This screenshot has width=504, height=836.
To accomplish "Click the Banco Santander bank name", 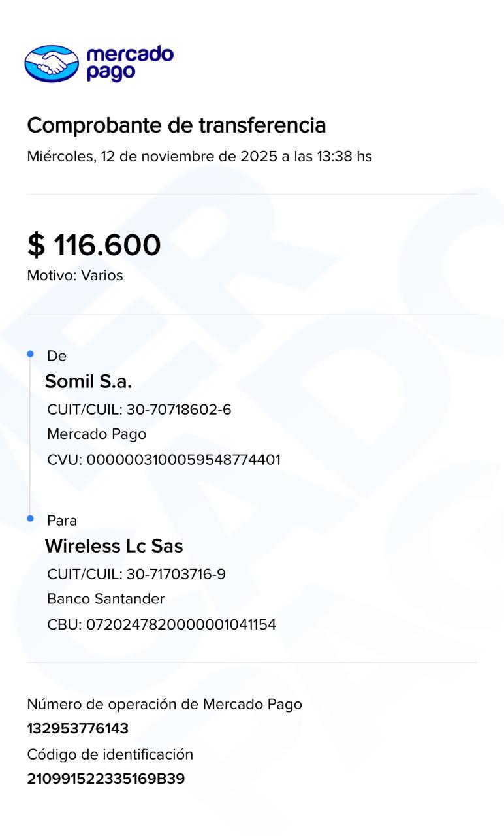I will coord(106,599).
